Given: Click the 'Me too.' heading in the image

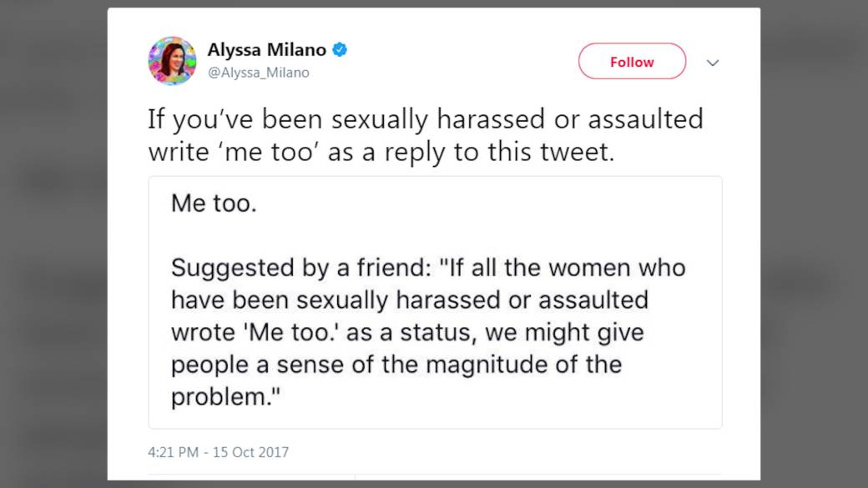Looking at the screenshot, I should [214, 203].
